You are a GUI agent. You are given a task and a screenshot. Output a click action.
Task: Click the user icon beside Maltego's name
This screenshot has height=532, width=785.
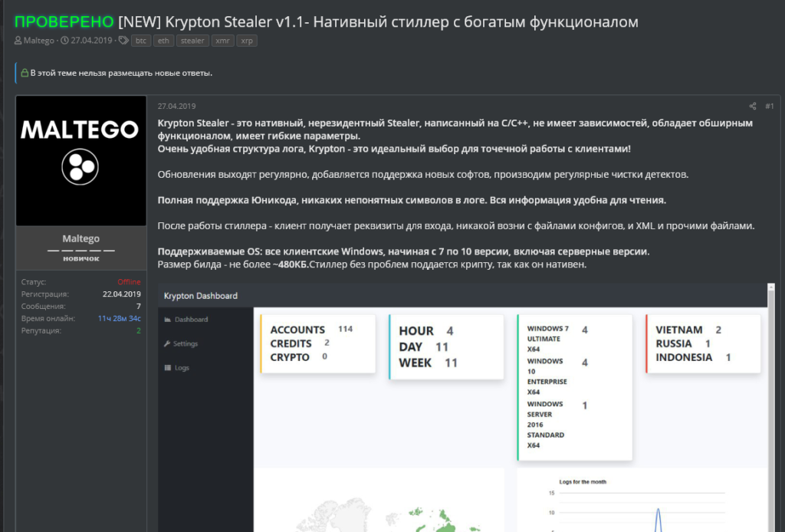coord(18,41)
